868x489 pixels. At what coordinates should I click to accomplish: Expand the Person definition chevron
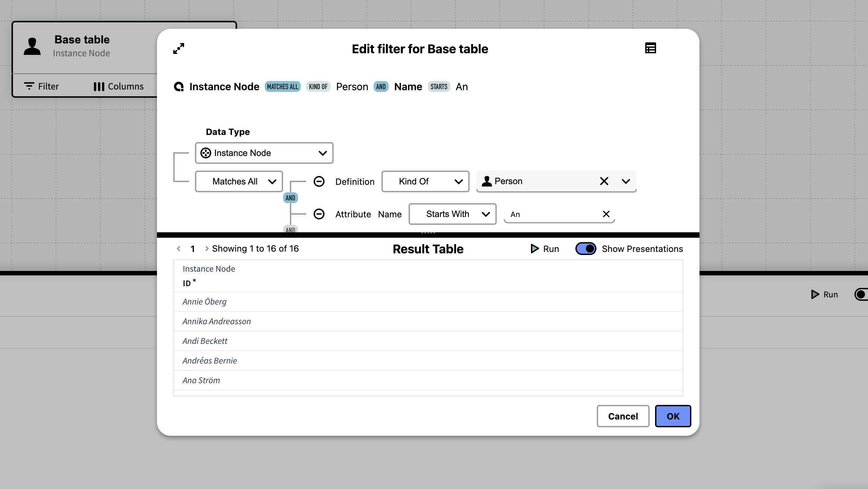[626, 181]
